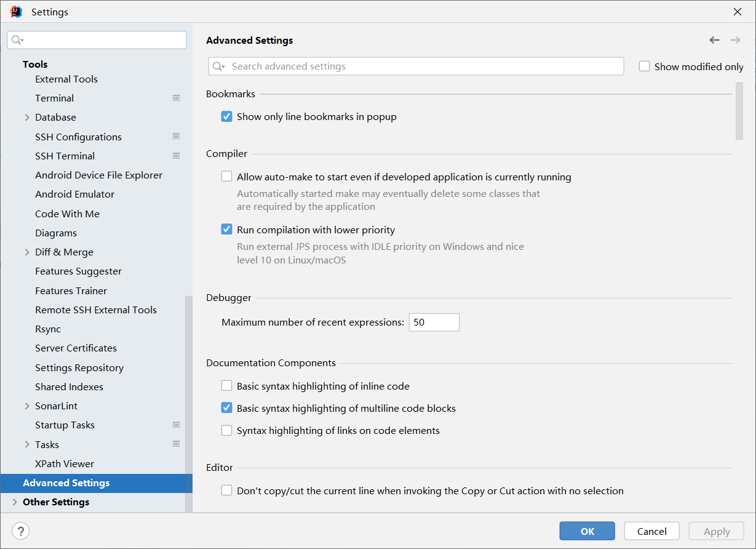Click the project-level icon beside Terminal
This screenshot has height=549, width=756.
(176, 98)
